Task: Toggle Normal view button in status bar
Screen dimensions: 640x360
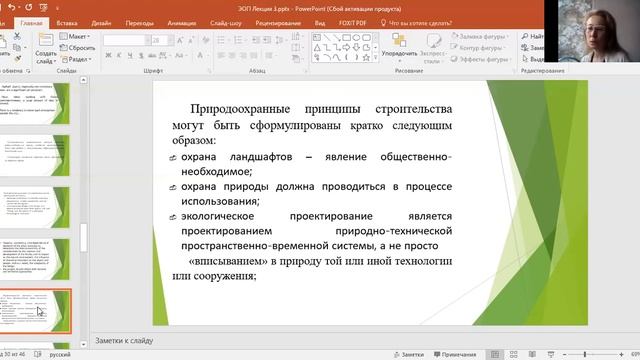Action: [495, 354]
